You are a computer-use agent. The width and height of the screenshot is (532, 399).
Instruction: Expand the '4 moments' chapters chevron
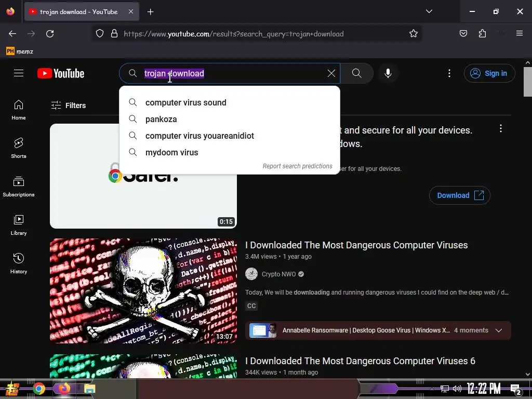[498, 330]
